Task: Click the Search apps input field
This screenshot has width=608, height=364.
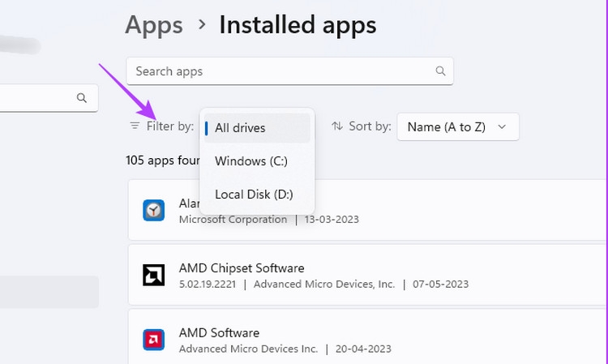Action: (x=289, y=71)
